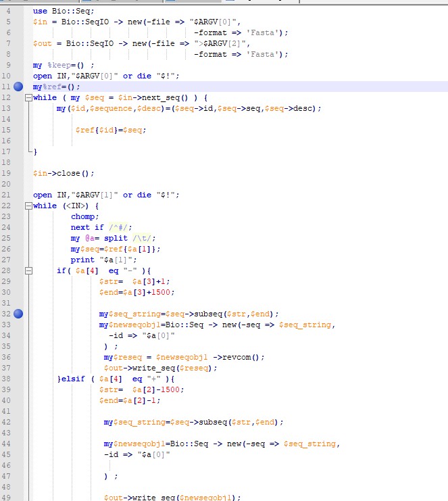Click the blue bookmark on line 32
Viewport: 448px width, 501px height.
(x=18, y=314)
